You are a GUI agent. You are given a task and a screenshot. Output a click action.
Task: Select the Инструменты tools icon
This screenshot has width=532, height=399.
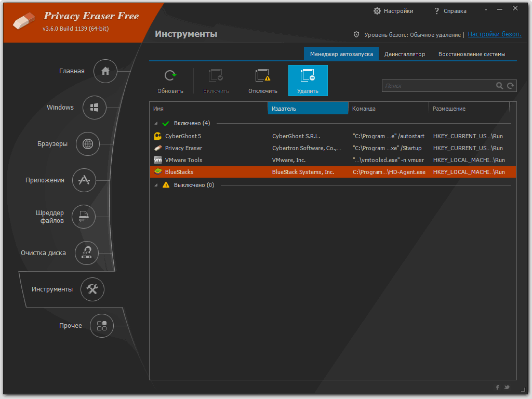click(x=92, y=289)
